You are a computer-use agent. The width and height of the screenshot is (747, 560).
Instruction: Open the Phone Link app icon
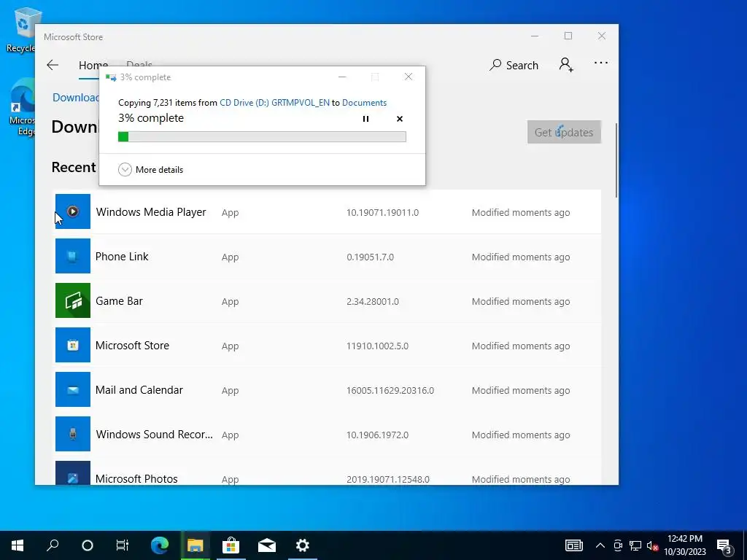73,256
